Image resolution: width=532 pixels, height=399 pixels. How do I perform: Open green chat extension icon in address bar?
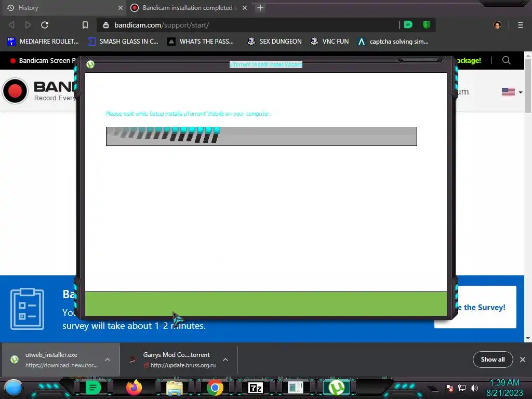click(x=408, y=25)
